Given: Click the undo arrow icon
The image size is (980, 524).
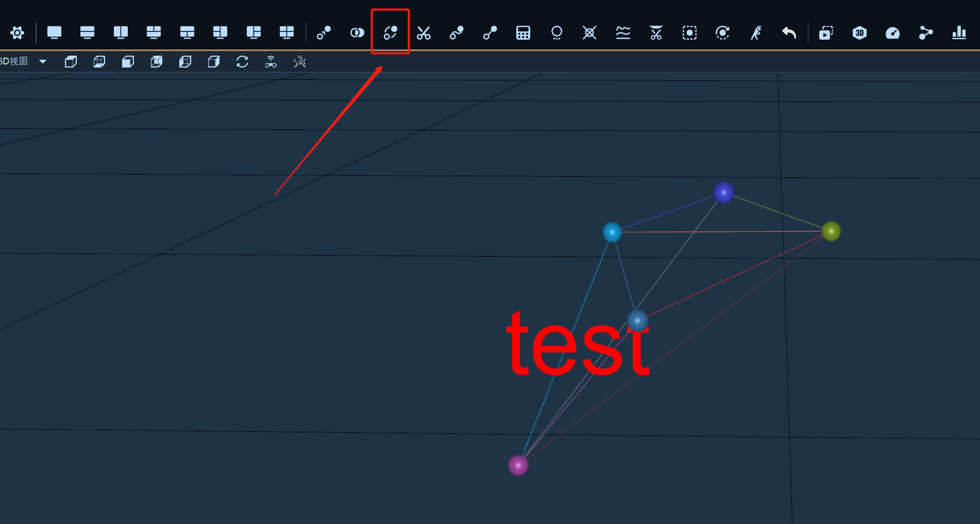Looking at the screenshot, I should [x=789, y=33].
